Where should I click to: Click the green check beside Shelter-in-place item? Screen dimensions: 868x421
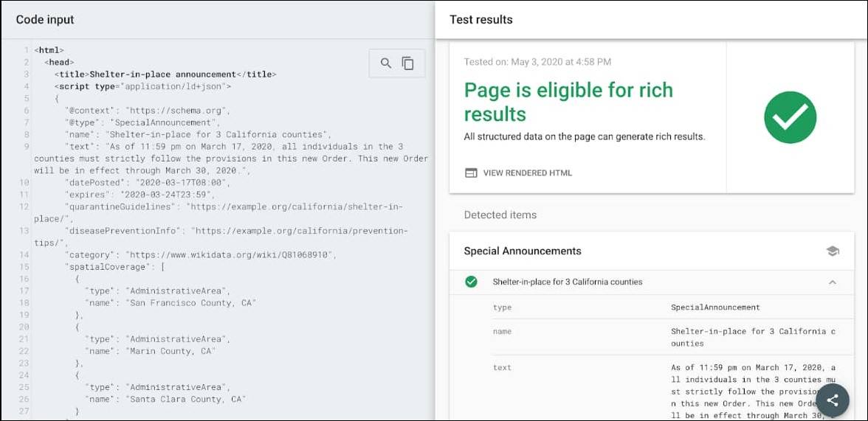click(x=471, y=282)
